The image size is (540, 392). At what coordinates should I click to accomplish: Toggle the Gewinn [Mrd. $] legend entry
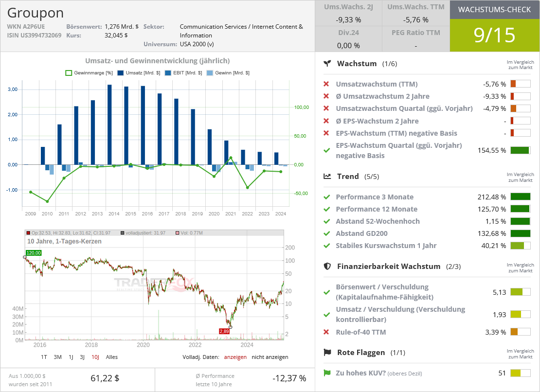point(228,73)
